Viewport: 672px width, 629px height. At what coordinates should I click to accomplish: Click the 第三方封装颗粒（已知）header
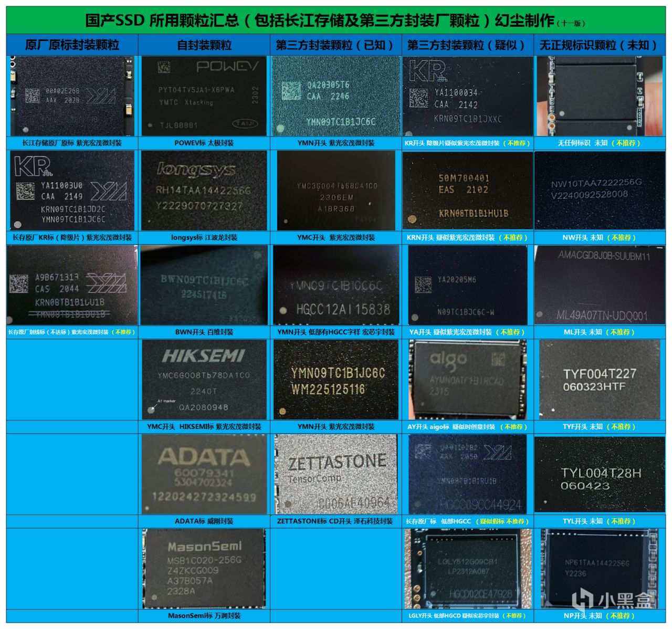(x=336, y=45)
